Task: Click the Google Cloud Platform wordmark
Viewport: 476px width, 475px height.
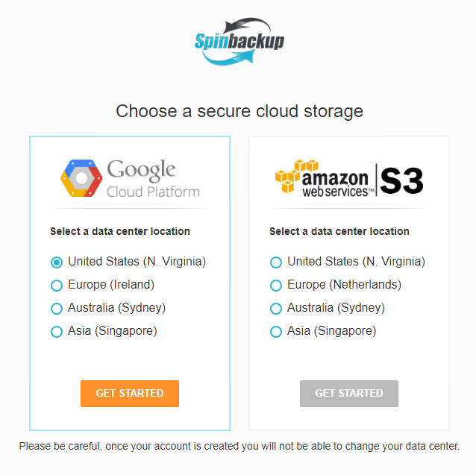Action: [153, 180]
